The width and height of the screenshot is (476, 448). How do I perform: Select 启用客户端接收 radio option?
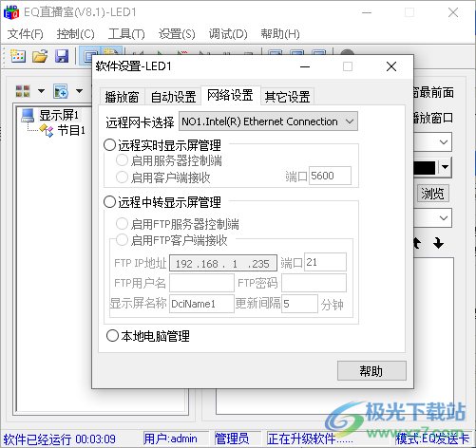pyautogui.click(x=122, y=177)
